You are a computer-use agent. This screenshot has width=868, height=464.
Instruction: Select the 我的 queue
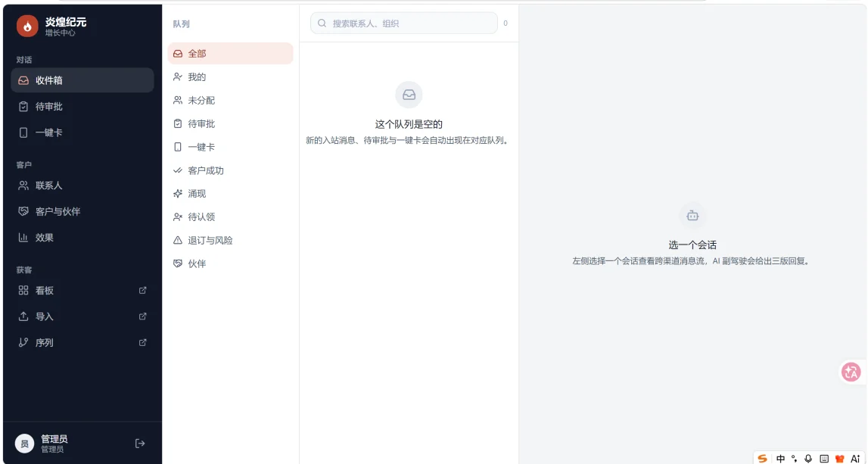[230, 77]
